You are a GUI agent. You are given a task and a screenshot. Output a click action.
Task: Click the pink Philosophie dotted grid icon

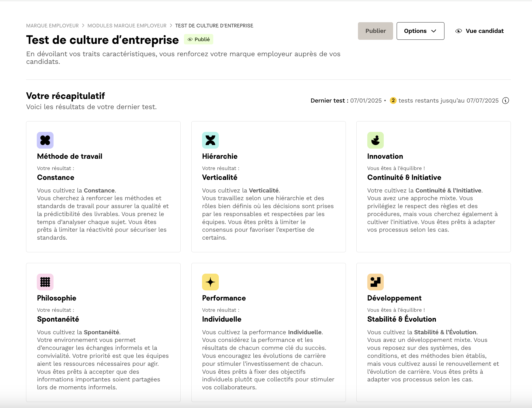pos(45,282)
